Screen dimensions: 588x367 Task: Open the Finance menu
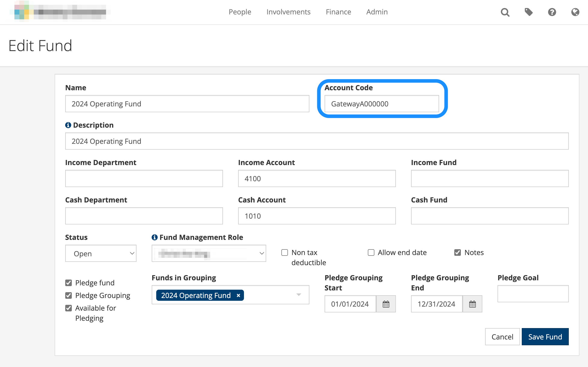[338, 12]
